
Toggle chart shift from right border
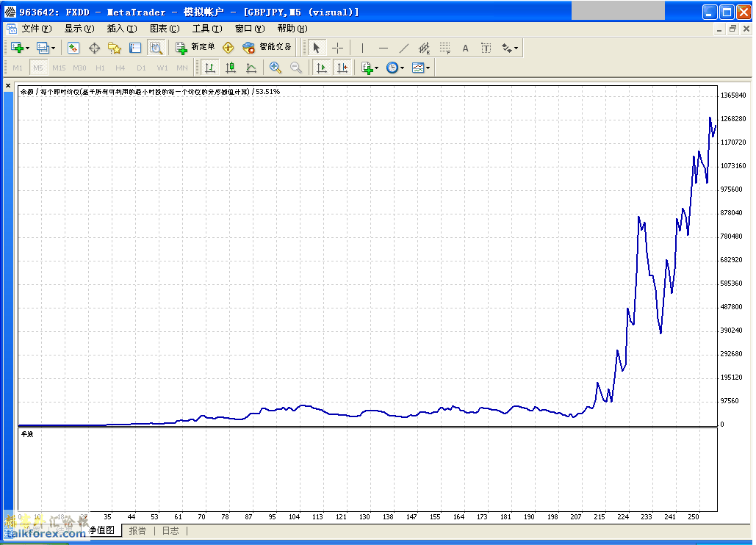[342, 68]
